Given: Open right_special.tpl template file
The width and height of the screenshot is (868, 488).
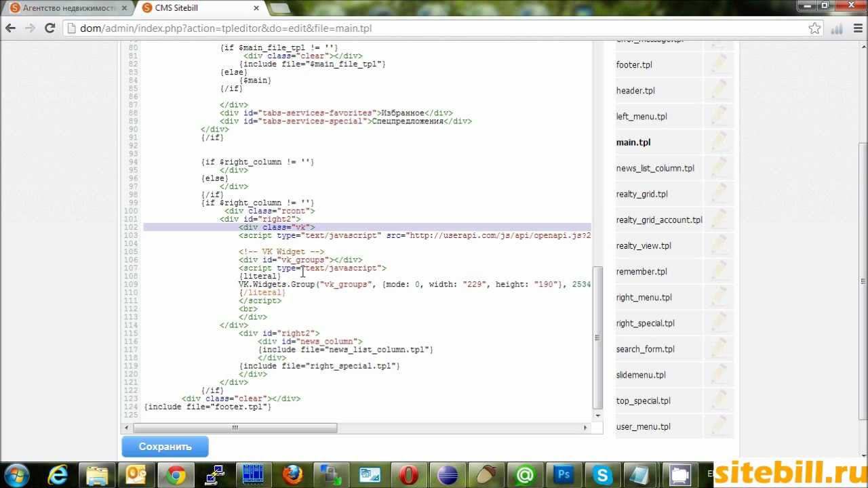Looking at the screenshot, I should (x=646, y=323).
